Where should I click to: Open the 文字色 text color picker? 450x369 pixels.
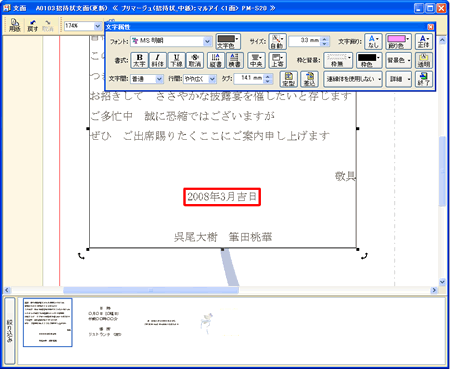point(228,41)
